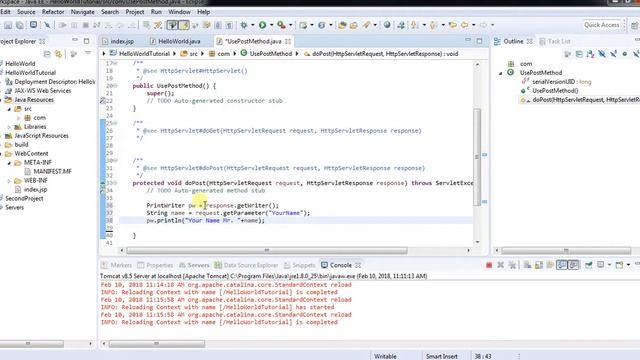Switch to the Task List tab
This screenshot has height=360, width=640.
tap(555, 41)
